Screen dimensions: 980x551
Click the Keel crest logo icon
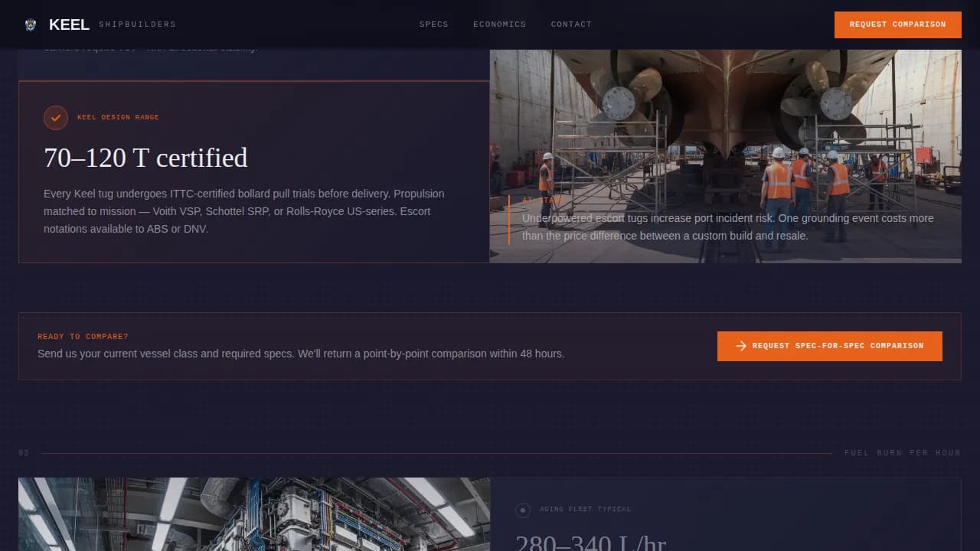[x=31, y=24]
